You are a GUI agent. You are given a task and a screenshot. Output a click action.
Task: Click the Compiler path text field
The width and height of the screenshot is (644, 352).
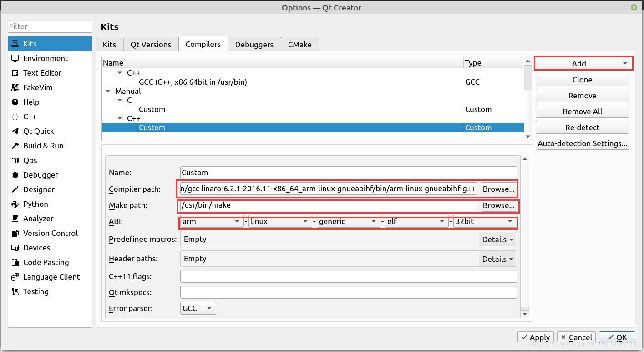pos(328,189)
